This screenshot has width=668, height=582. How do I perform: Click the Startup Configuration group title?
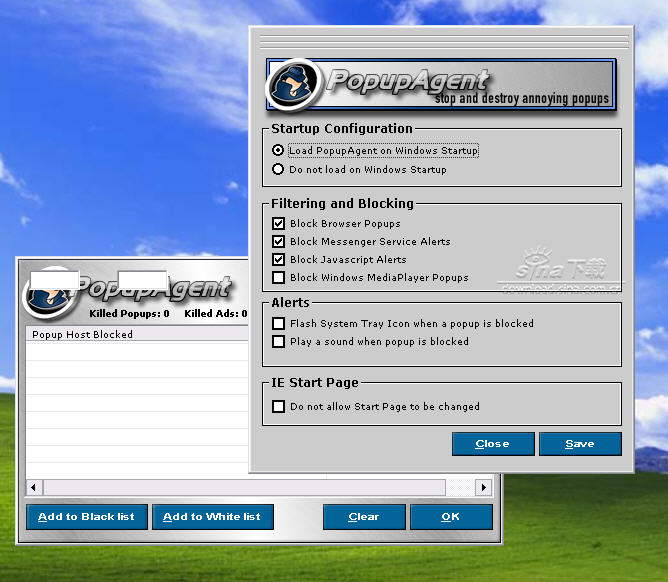pos(342,128)
